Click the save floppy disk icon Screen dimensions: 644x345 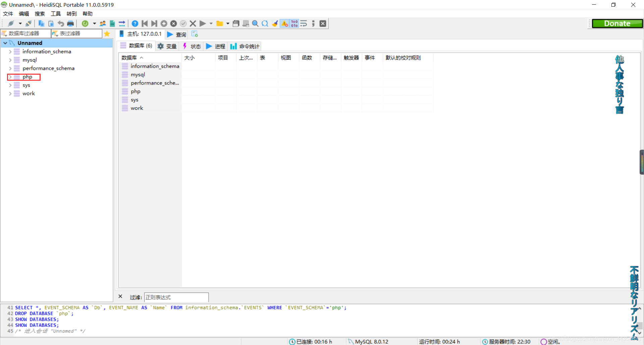(x=236, y=23)
